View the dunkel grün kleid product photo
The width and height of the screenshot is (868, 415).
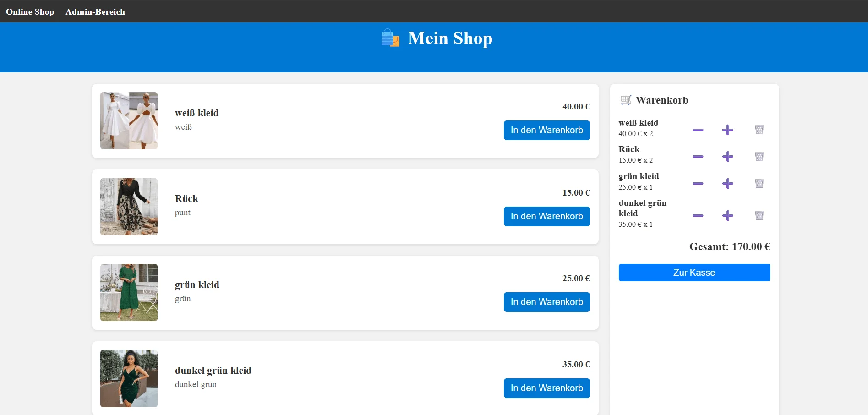pyautogui.click(x=129, y=379)
